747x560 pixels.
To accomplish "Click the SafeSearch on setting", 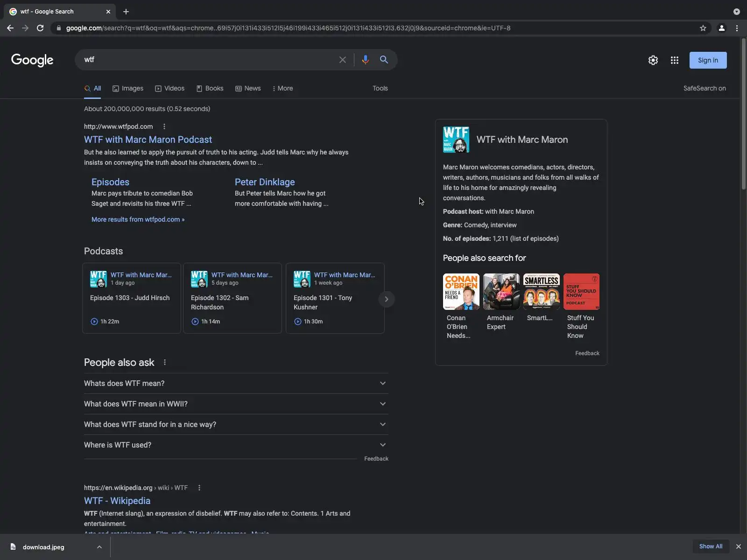I will pos(705,88).
